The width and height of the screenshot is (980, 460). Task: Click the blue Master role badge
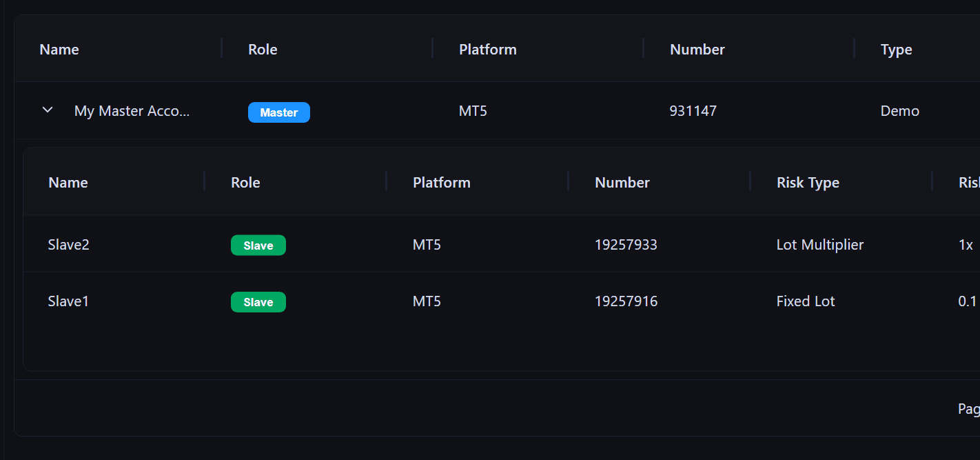pyautogui.click(x=278, y=112)
